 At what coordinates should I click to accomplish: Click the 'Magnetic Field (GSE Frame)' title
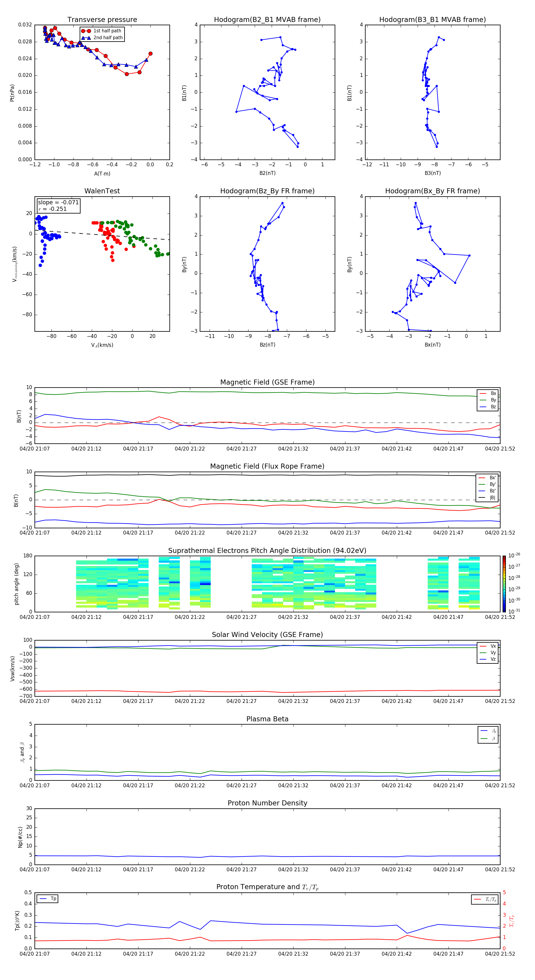267,382
